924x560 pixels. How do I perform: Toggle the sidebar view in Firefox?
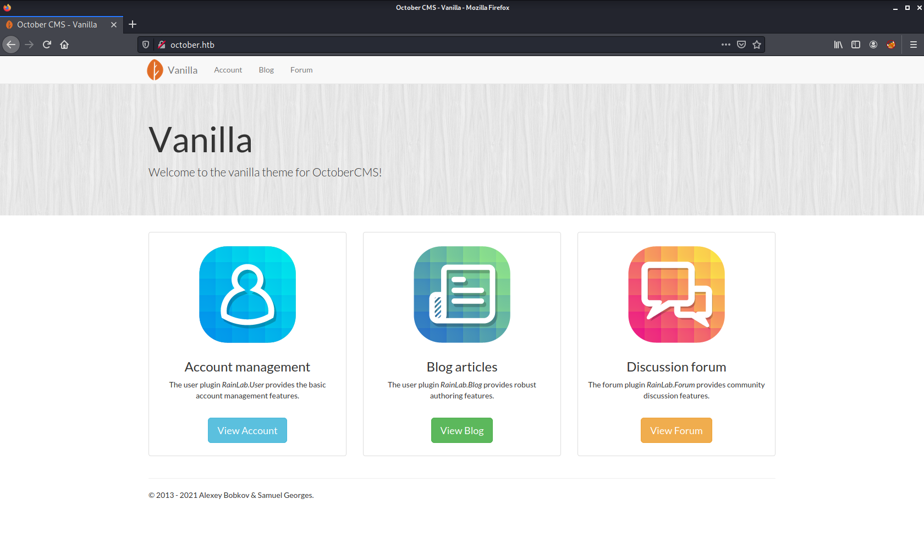pos(855,45)
